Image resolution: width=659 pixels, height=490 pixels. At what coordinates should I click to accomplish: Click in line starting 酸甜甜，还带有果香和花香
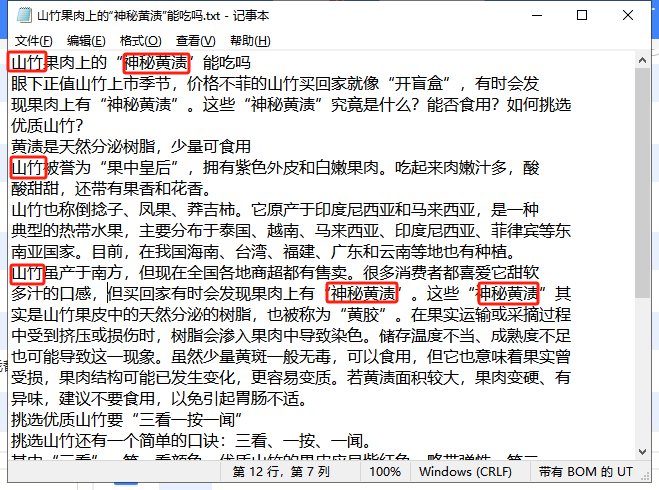tap(111, 189)
